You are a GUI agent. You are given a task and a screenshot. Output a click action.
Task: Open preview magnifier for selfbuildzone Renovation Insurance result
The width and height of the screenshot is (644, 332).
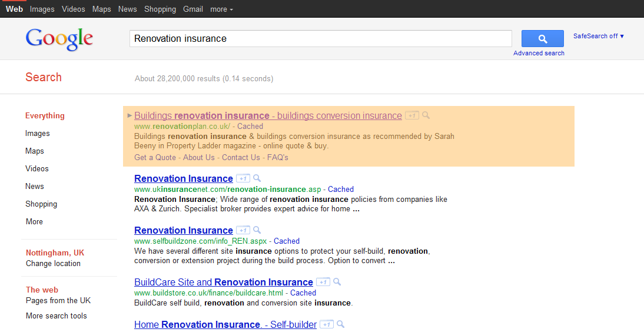257,230
